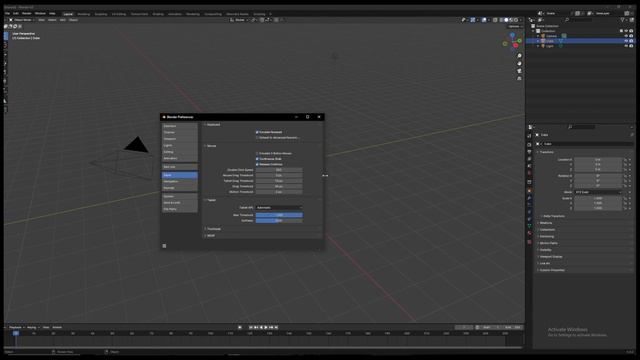Open Preferences hamburger menu icon
The height and width of the screenshot is (360, 640).
click(x=164, y=246)
